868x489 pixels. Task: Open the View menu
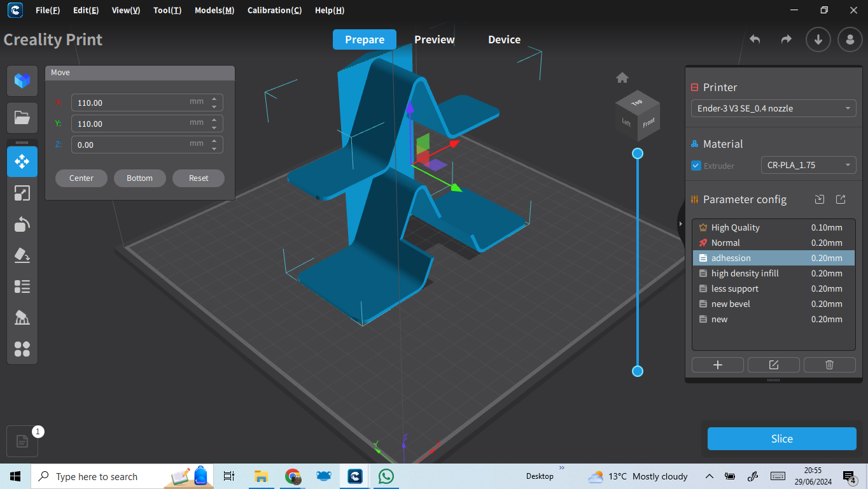coord(125,10)
